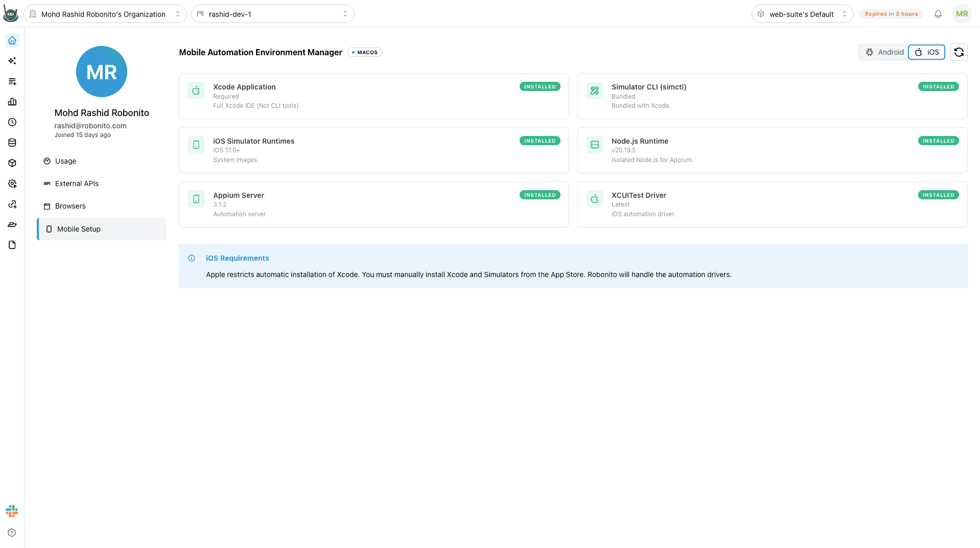Screen dimensions: 980x548
Task: Click the Appium Server INSTALLED badge
Action: pyautogui.click(x=540, y=195)
